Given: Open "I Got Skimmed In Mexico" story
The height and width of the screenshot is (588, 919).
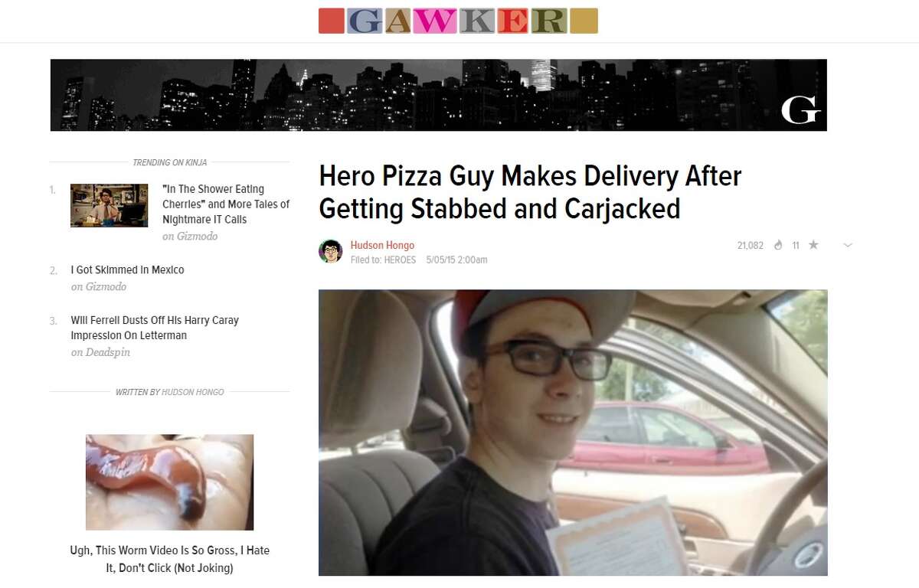Looking at the screenshot, I should tap(128, 269).
